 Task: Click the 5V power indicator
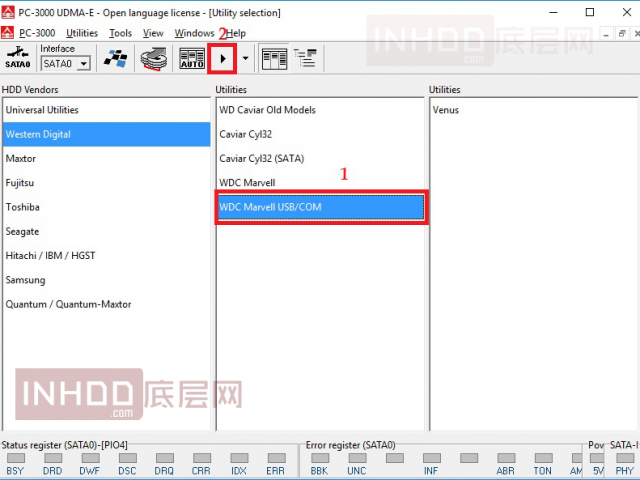click(597, 458)
